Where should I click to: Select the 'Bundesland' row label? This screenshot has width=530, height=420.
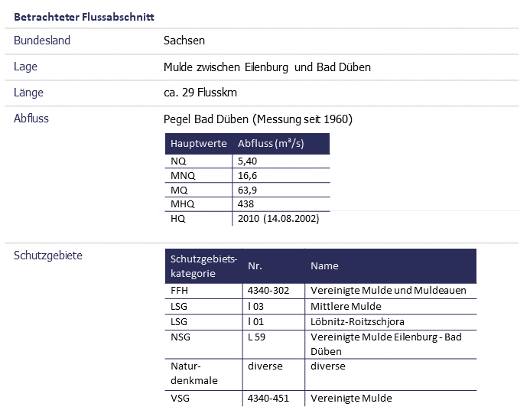click(x=42, y=41)
